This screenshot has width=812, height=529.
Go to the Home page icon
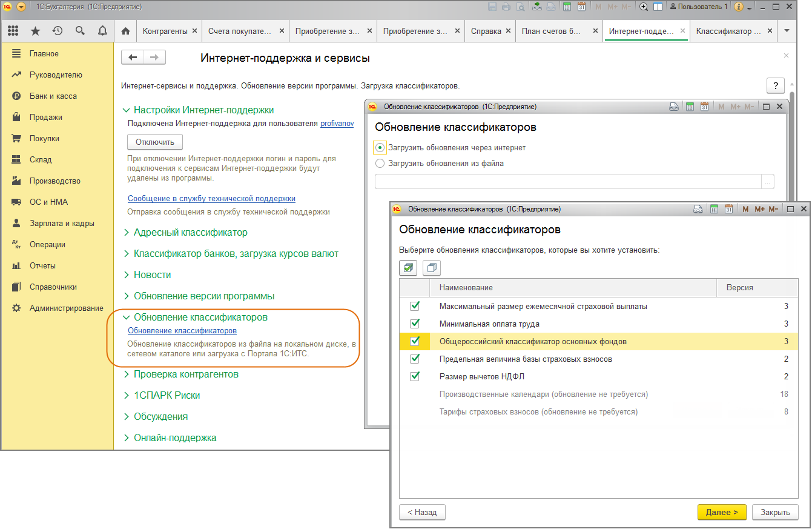pos(125,31)
